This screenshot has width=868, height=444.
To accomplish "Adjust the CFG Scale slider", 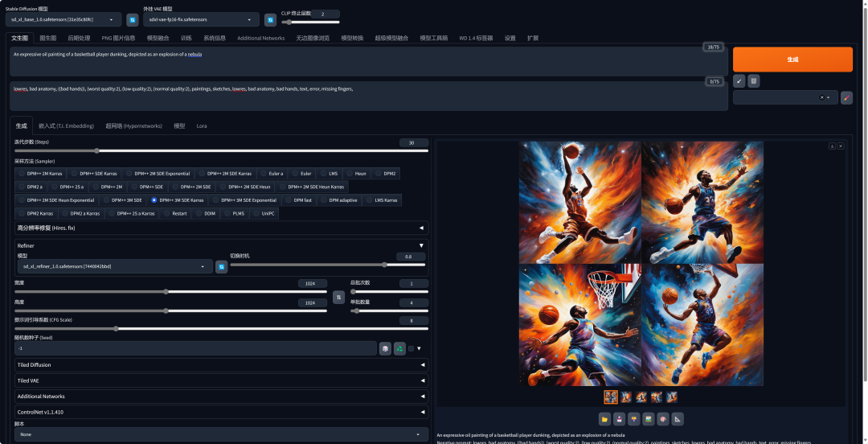I will 117,328.
